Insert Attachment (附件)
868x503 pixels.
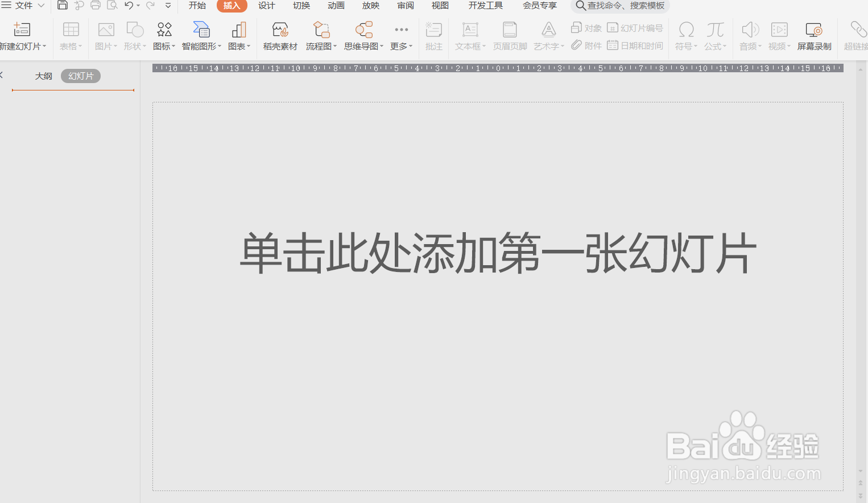(x=586, y=46)
